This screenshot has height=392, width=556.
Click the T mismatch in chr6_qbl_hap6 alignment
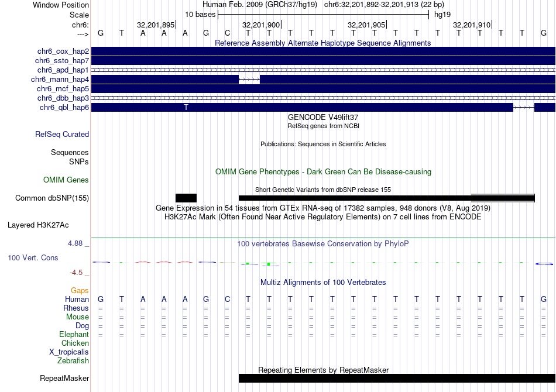[x=186, y=108]
